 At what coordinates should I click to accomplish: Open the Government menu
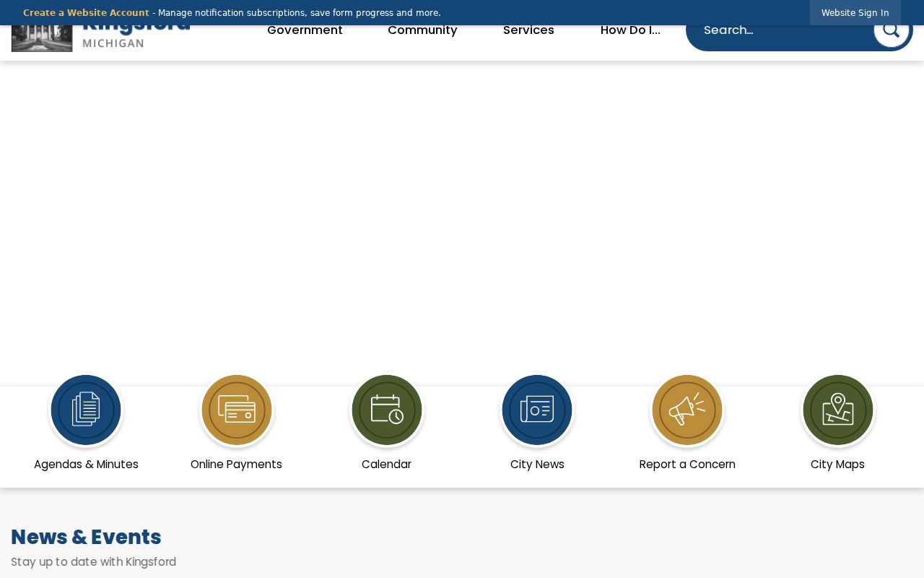(305, 30)
